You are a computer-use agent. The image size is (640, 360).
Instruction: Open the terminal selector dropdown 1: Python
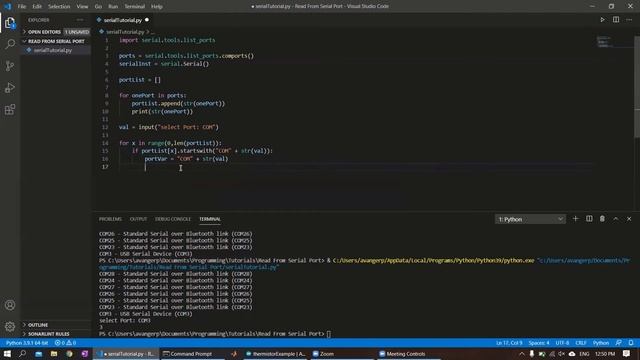(530, 219)
